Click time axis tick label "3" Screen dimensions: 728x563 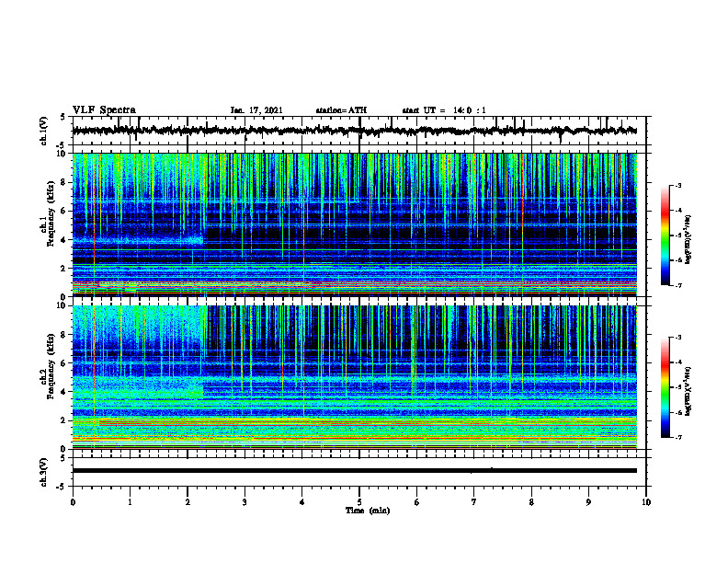coord(245,502)
